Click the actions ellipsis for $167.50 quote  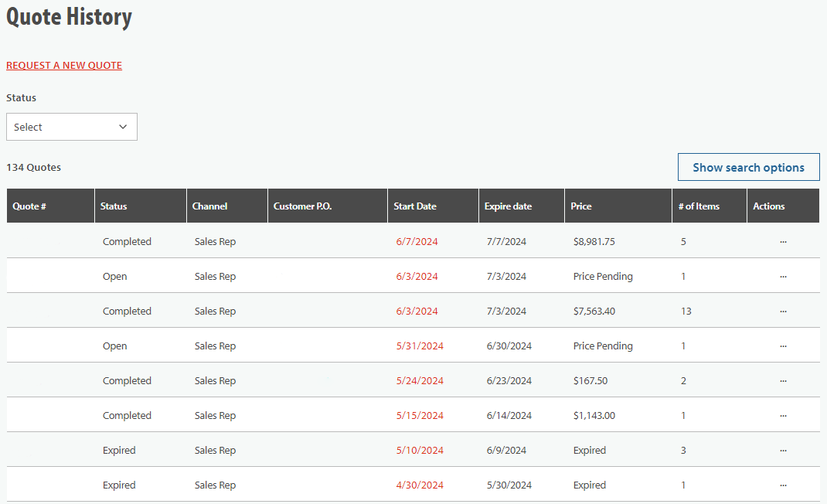783,381
